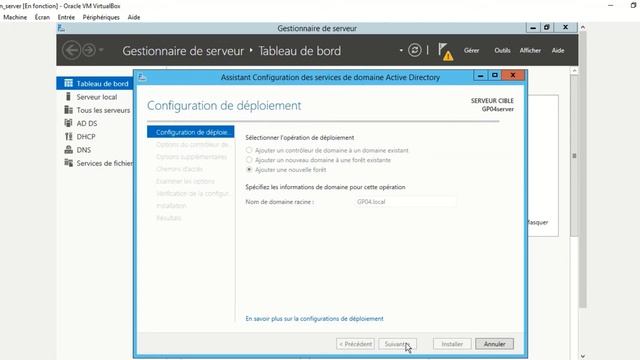Open the VirtualBox Écran menu
Screen dimensions: 640x360
coord(42,17)
